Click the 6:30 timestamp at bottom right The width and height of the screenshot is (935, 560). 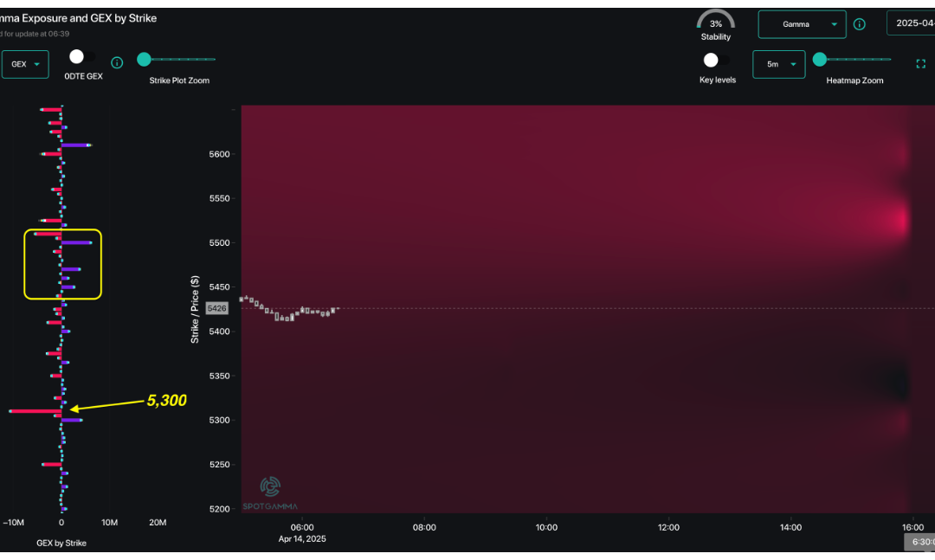click(920, 542)
